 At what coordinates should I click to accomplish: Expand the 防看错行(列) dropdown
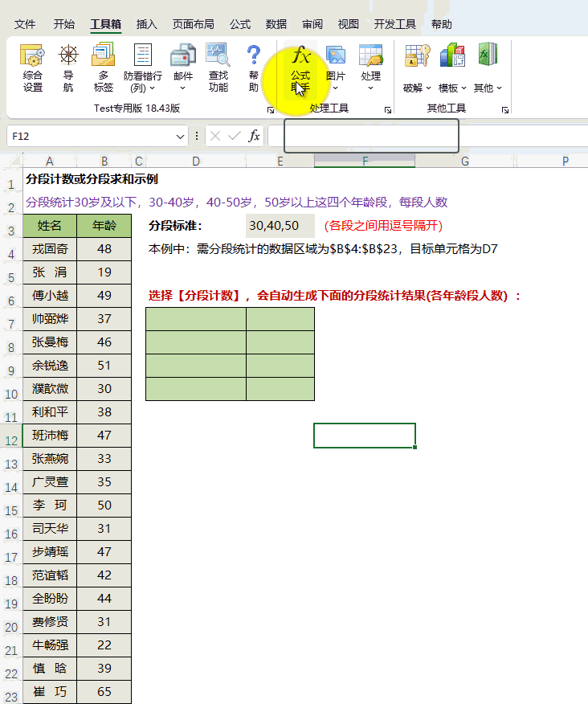(142, 82)
